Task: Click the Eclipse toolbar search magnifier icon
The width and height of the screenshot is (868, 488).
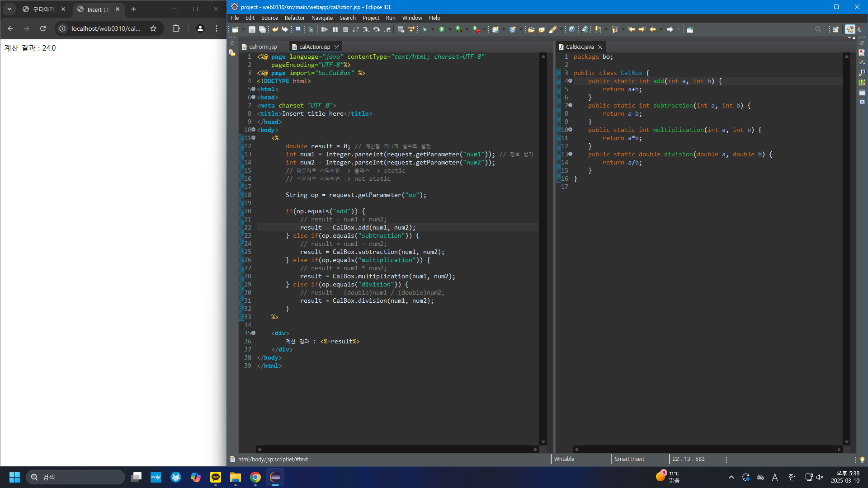Action: click(x=818, y=30)
